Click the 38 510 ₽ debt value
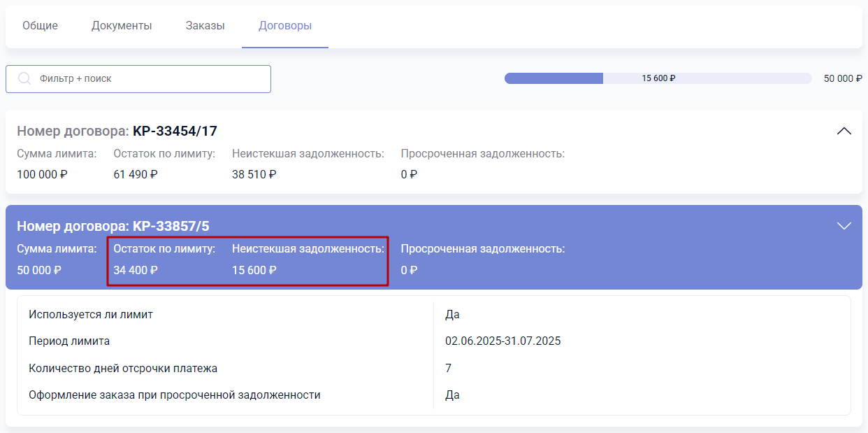 (254, 174)
